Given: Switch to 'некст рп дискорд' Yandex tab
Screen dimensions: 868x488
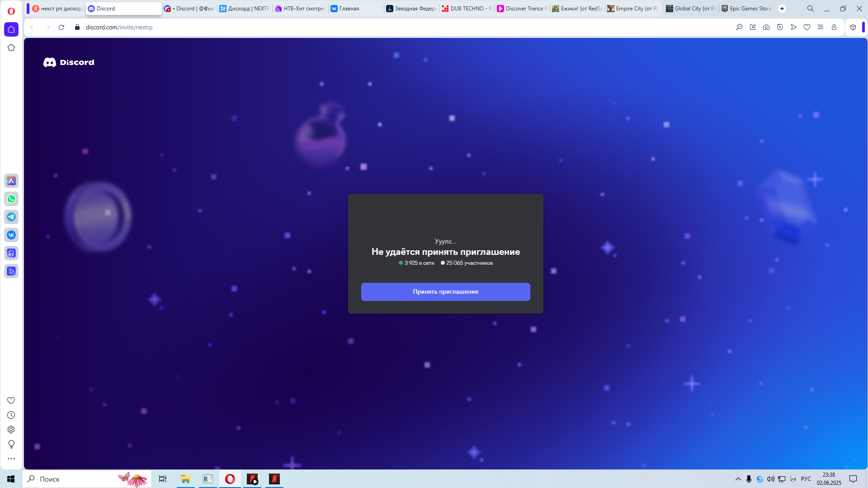Looking at the screenshot, I should [57, 9].
